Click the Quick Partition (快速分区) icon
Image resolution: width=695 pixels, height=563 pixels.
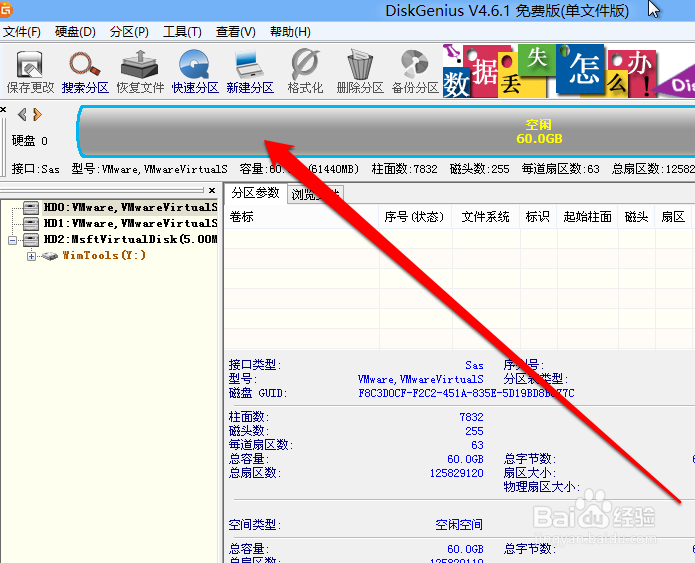[x=195, y=71]
